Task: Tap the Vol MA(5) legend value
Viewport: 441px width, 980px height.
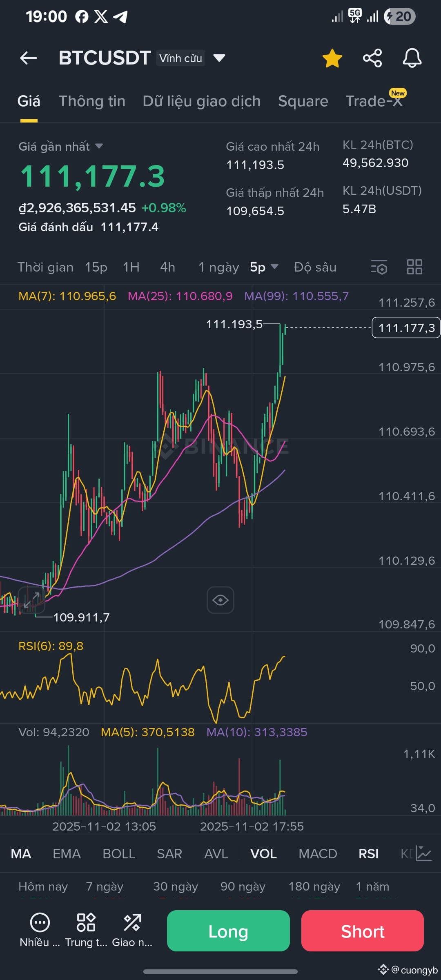Action: (x=148, y=732)
